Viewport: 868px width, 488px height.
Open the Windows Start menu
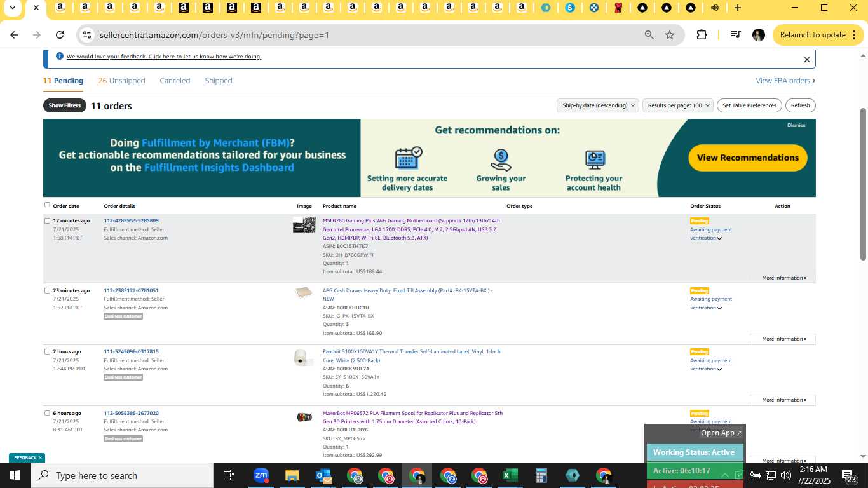coord(15,475)
